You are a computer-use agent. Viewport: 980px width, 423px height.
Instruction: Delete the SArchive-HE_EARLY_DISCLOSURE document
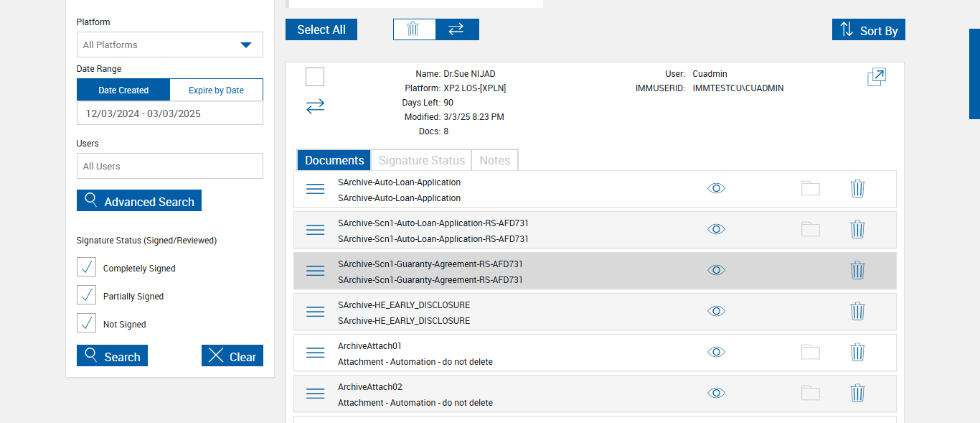click(857, 311)
